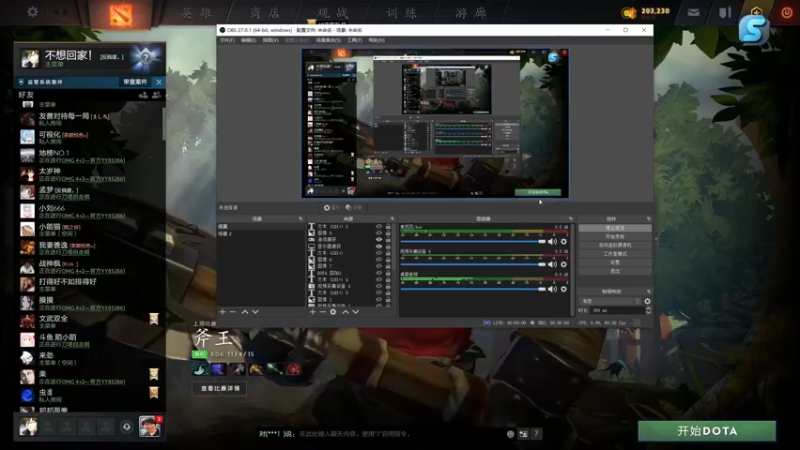Click 开始录制 in OBS controls

click(x=615, y=237)
